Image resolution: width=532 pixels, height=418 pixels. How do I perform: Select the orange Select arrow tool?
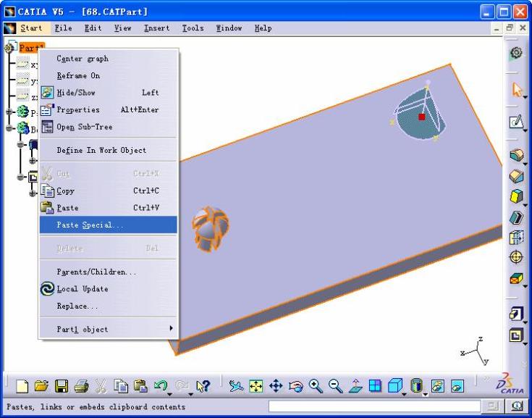pos(517,90)
